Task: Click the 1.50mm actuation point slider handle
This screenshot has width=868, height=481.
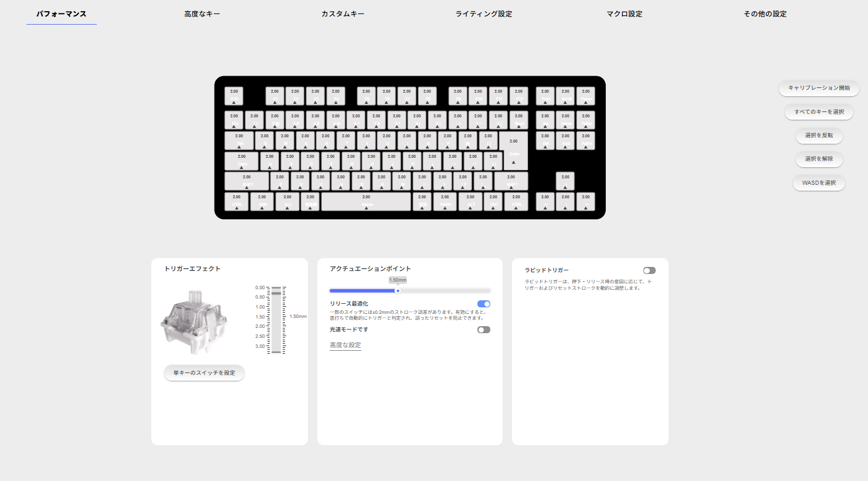Action: tap(398, 290)
